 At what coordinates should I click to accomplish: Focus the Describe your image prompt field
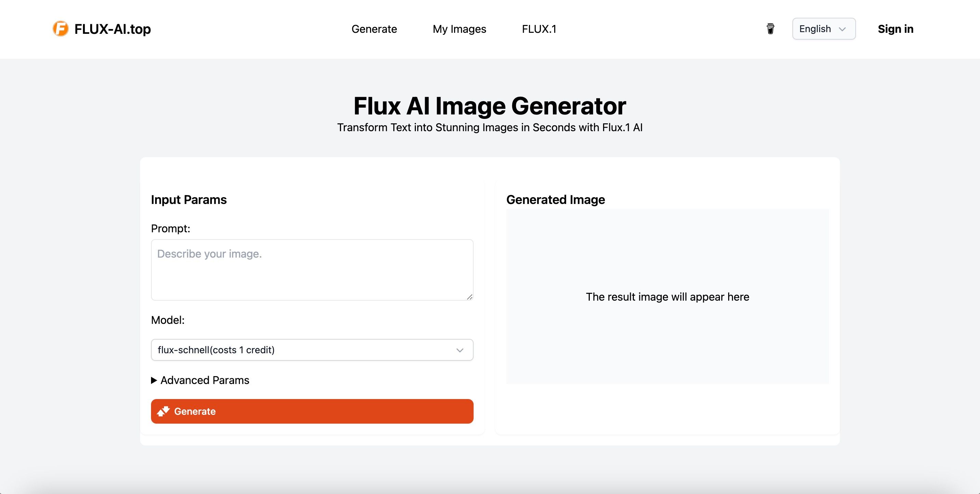click(x=312, y=270)
